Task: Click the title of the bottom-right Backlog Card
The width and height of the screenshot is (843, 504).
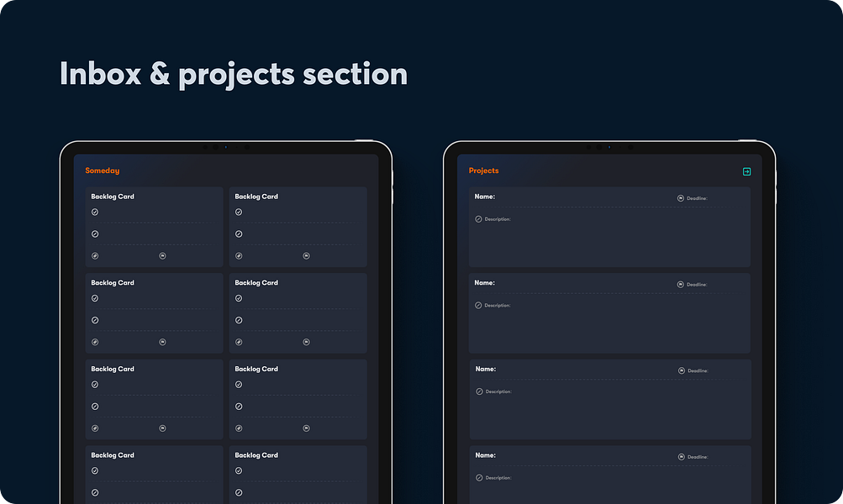Action: [x=256, y=455]
